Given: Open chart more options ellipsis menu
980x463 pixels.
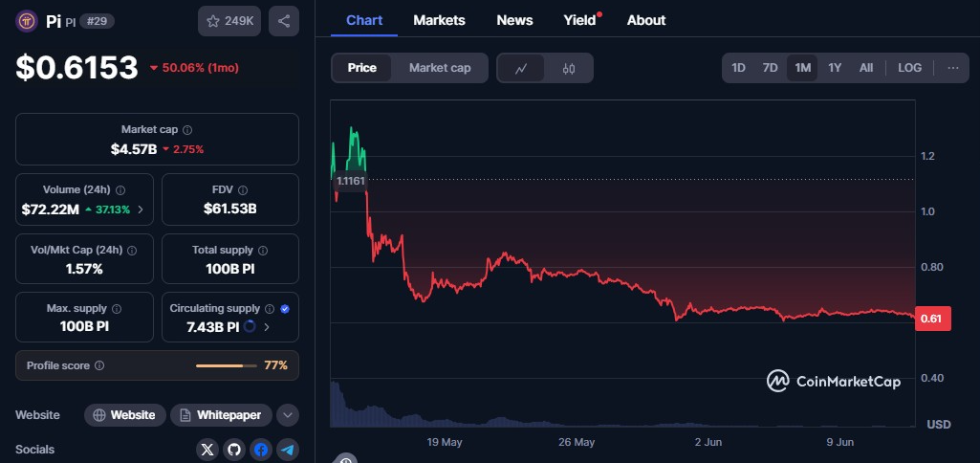Looking at the screenshot, I should click(x=953, y=68).
